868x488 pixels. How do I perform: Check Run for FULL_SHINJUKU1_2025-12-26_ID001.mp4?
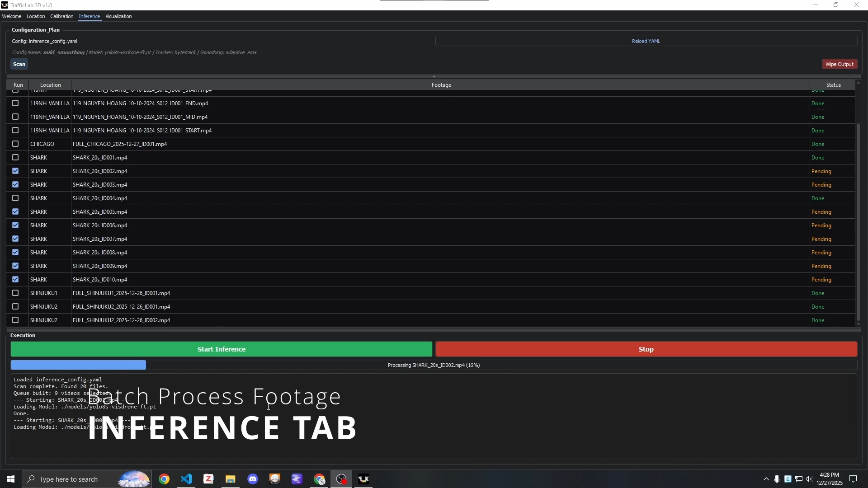[15, 293]
